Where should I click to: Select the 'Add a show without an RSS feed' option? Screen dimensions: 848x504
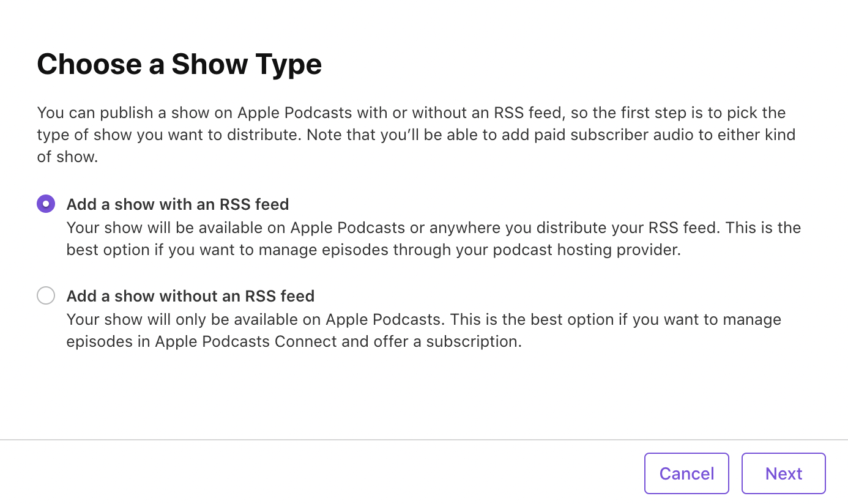pyautogui.click(x=46, y=295)
